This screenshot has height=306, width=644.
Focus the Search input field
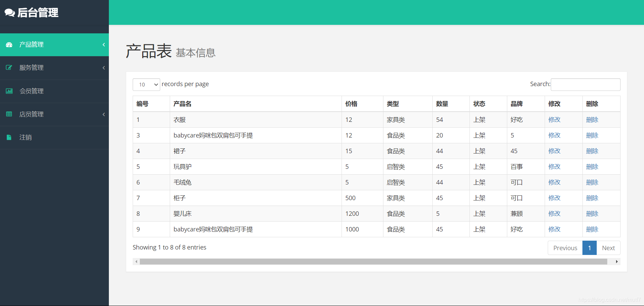click(x=585, y=84)
